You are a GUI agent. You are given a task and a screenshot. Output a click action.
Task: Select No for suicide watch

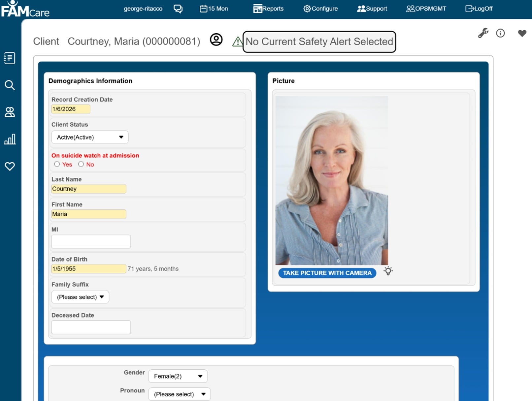(x=81, y=164)
